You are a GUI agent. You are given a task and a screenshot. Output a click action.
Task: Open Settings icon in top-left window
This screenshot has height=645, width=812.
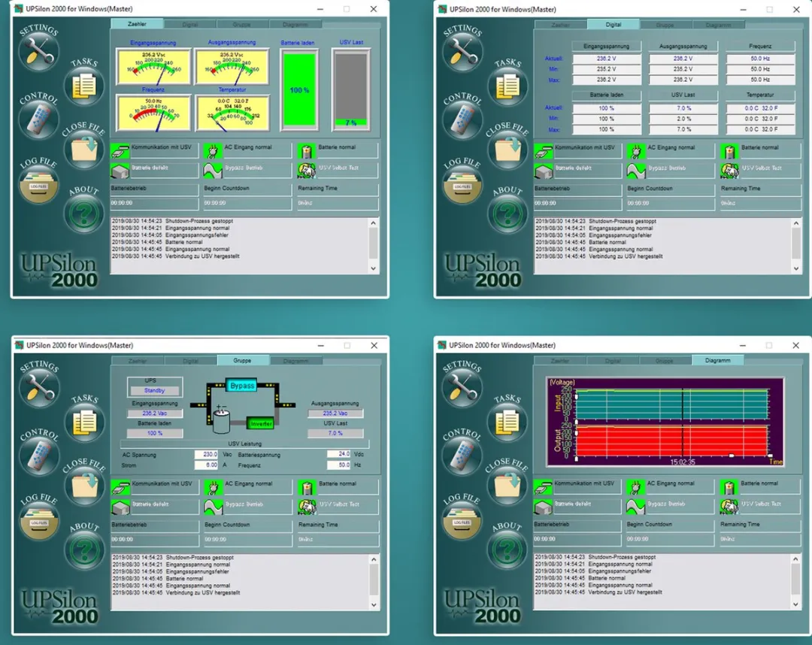39,52
